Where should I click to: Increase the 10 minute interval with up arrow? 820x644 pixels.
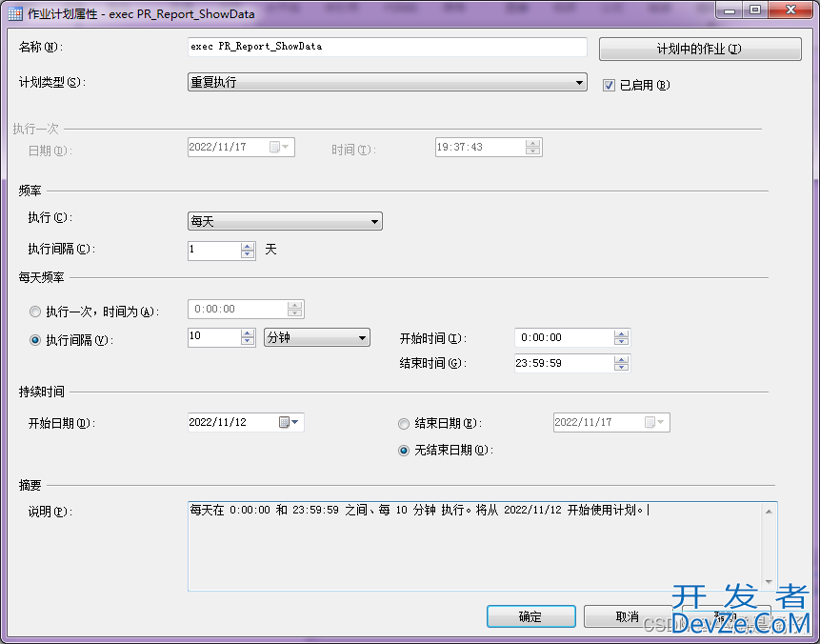[248, 333]
